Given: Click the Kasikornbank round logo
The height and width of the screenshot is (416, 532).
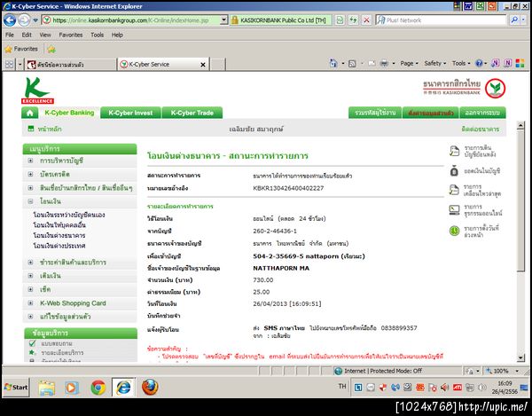Looking at the screenshot, I should point(495,89).
